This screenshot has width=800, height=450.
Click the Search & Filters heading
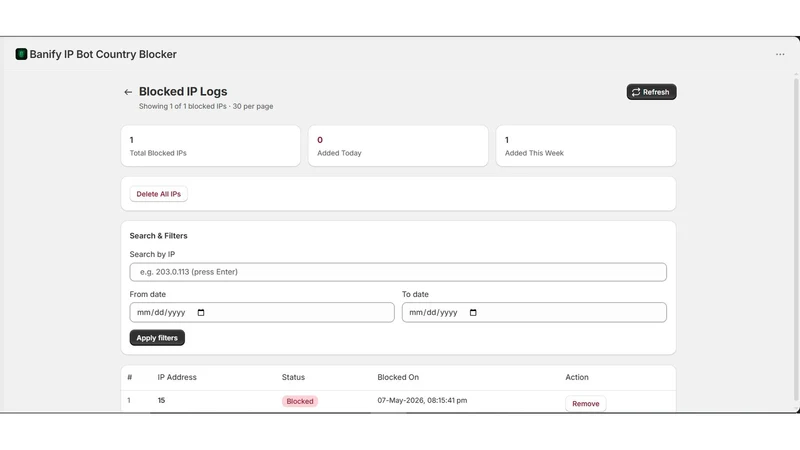pyautogui.click(x=158, y=236)
